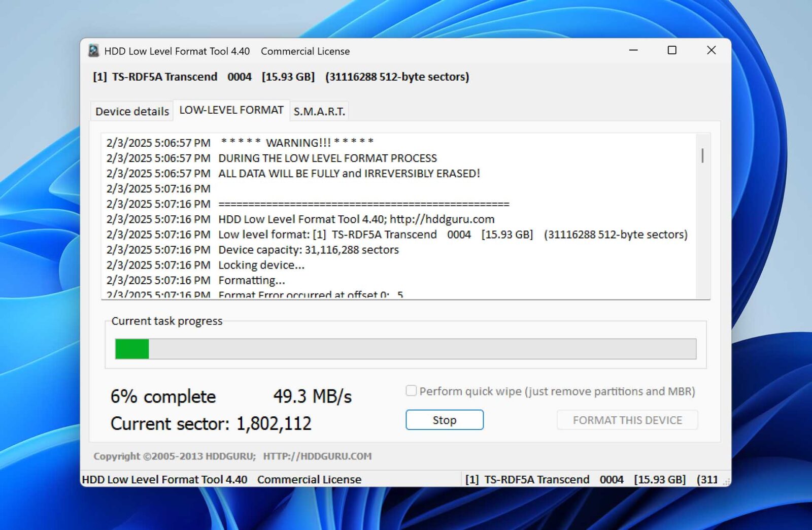Click the 6% complete label

[163, 396]
